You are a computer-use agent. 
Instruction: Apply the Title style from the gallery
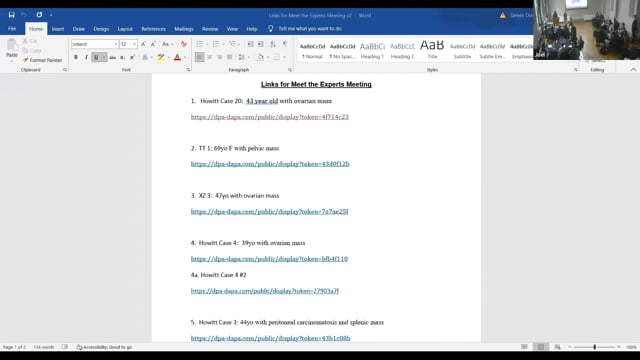click(x=432, y=50)
